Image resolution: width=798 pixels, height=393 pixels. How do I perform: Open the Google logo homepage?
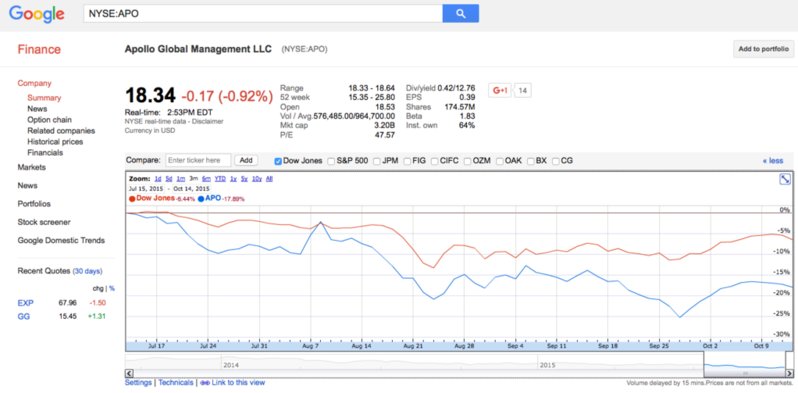(x=37, y=14)
